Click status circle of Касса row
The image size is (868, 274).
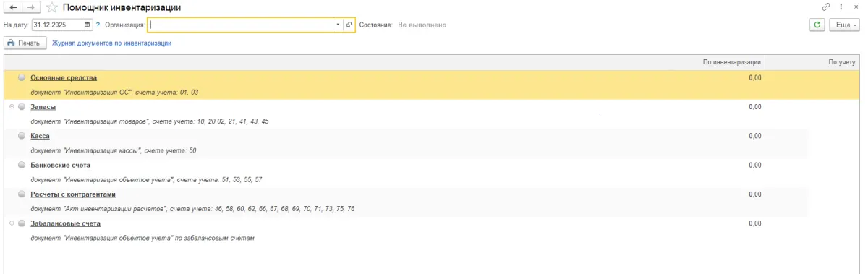pos(22,136)
